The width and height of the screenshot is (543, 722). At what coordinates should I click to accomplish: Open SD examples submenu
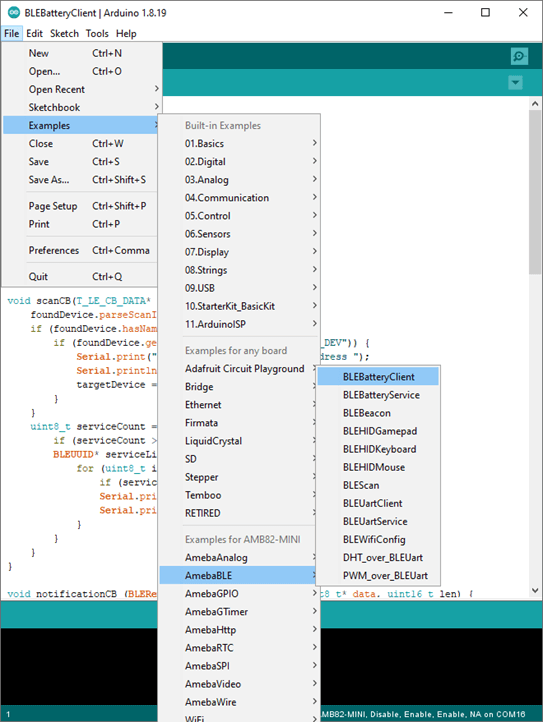(x=238, y=459)
